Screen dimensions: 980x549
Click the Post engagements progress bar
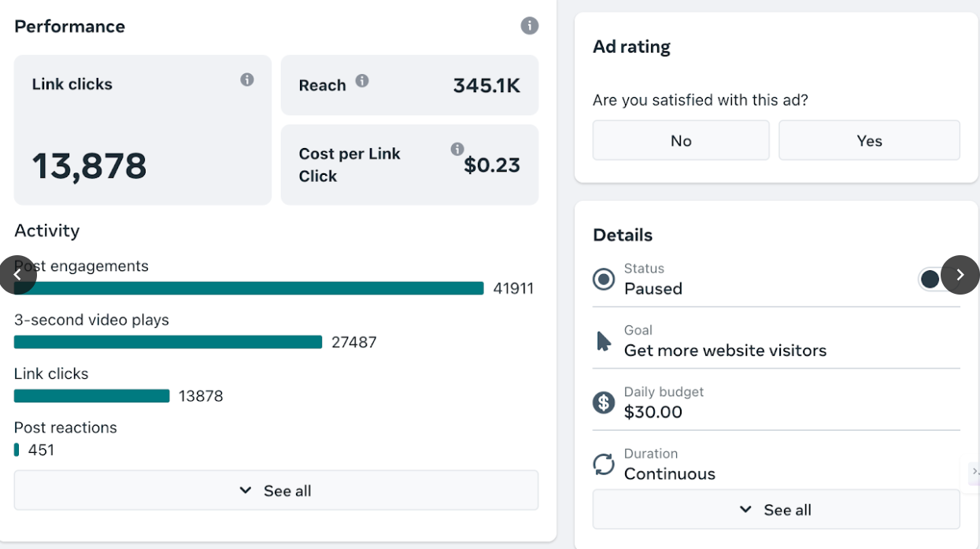coord(249,288)
